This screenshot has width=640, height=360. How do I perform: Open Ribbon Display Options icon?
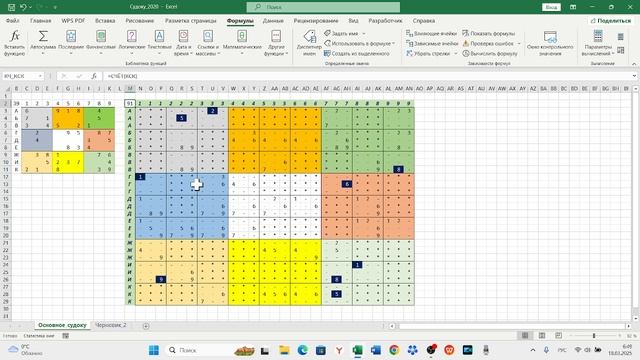[x=573, y=7]
